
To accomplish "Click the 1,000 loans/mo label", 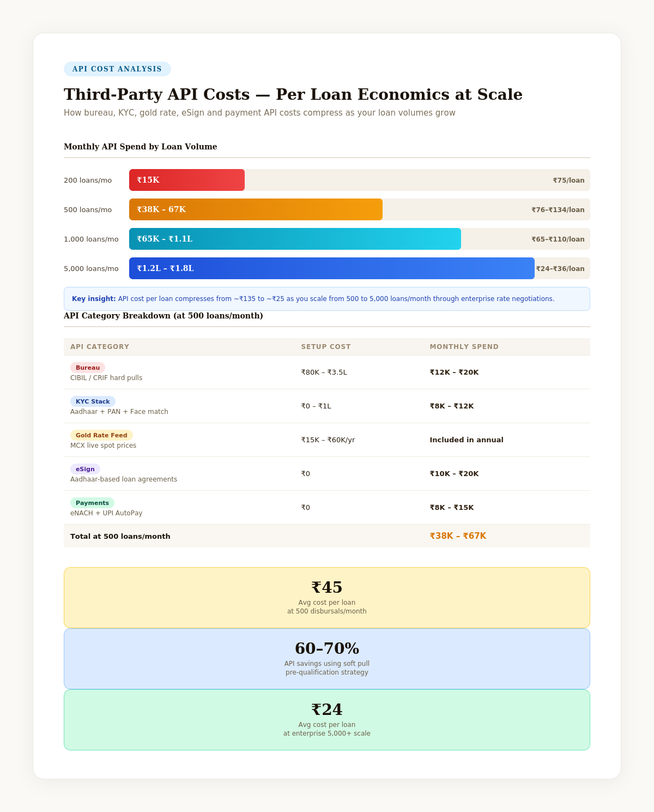I will (91, 239).
